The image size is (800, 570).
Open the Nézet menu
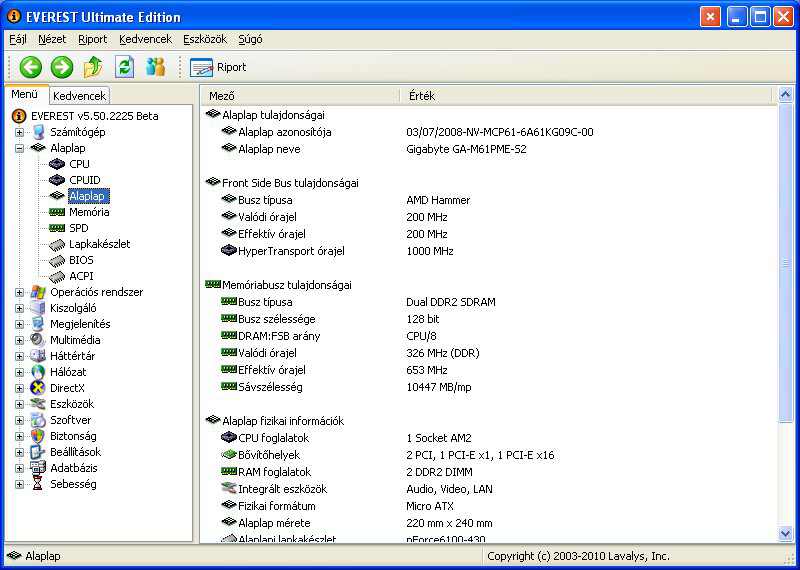[52, 39]
